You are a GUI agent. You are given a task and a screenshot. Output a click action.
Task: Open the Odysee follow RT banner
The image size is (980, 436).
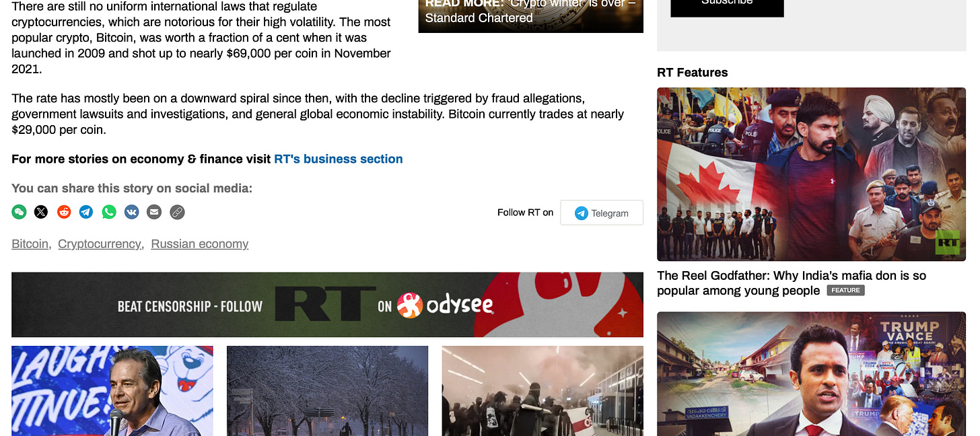[327, 305]
